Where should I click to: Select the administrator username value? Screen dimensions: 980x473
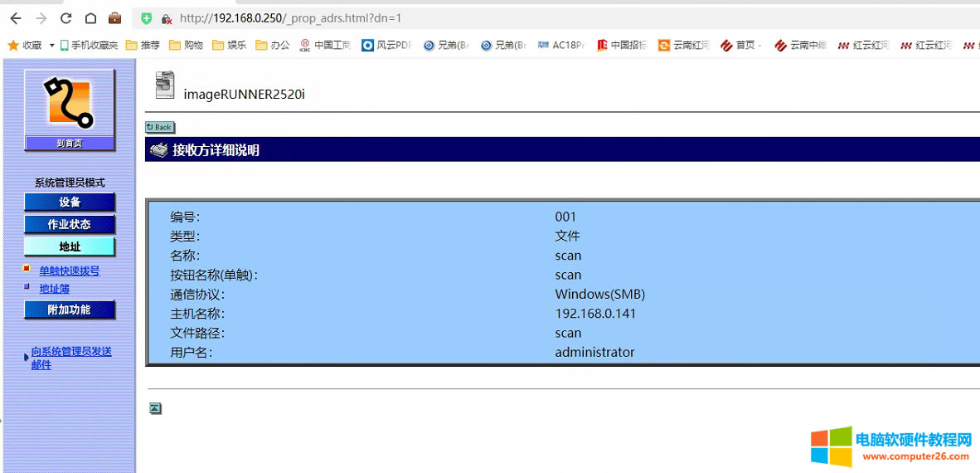click(594, 352)
